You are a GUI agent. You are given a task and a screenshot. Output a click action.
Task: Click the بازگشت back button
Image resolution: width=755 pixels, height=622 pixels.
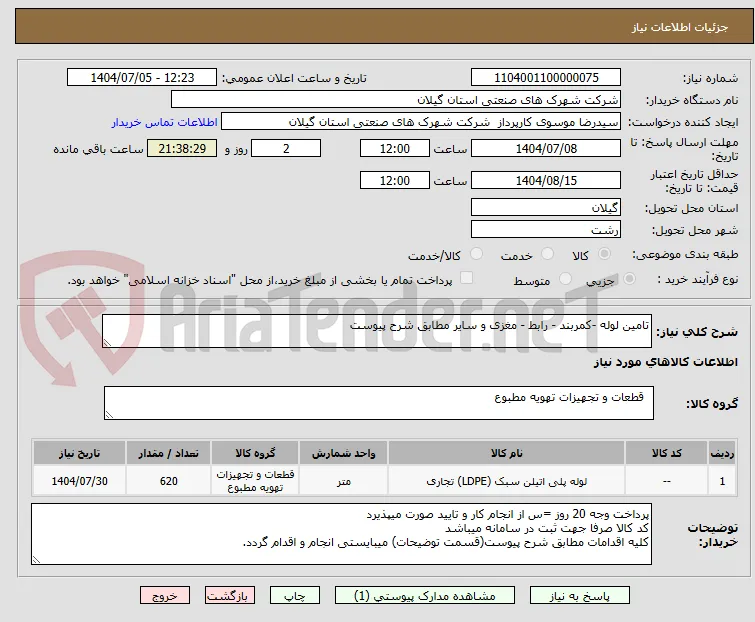click(x=230, y=596)
